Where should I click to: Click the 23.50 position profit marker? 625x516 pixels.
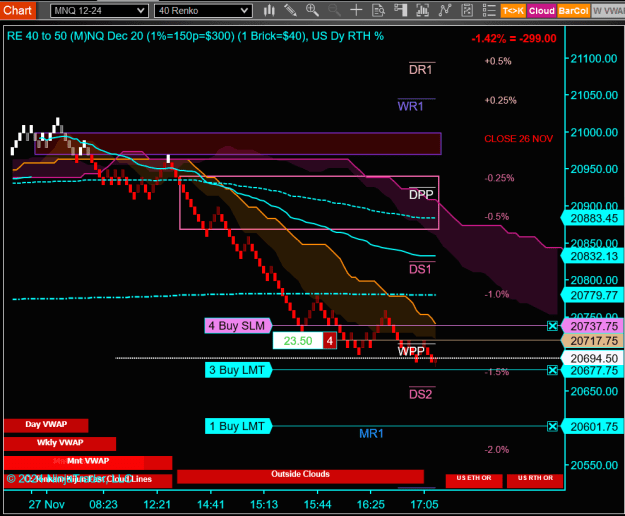(x=298, y=341)
